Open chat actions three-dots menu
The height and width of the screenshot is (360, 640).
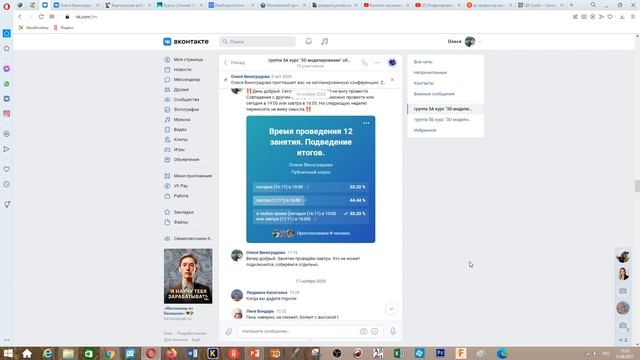(x=377, y=62)
